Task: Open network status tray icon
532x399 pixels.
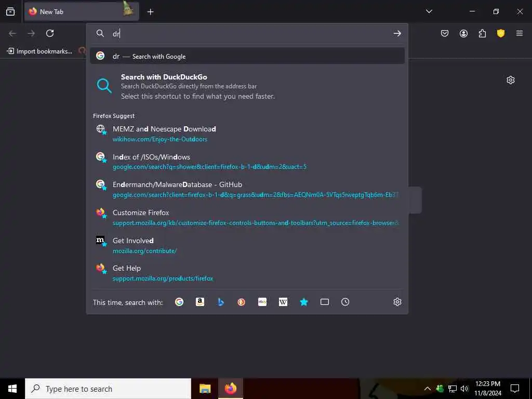Action: (x=453, y=389)
